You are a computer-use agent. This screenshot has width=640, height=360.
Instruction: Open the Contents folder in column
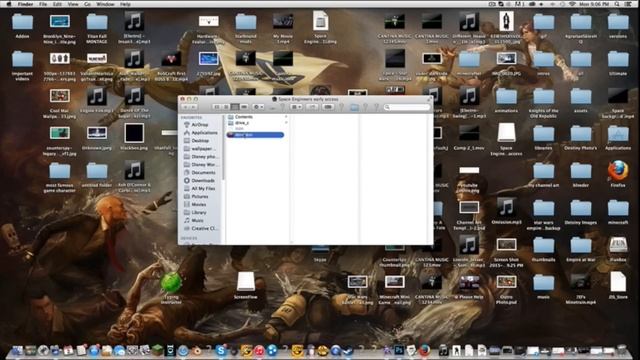tap(243, 117)
